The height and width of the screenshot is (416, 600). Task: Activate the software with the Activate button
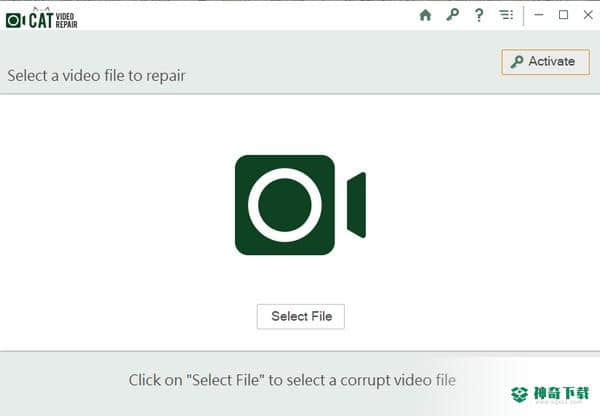pos(545,62)
